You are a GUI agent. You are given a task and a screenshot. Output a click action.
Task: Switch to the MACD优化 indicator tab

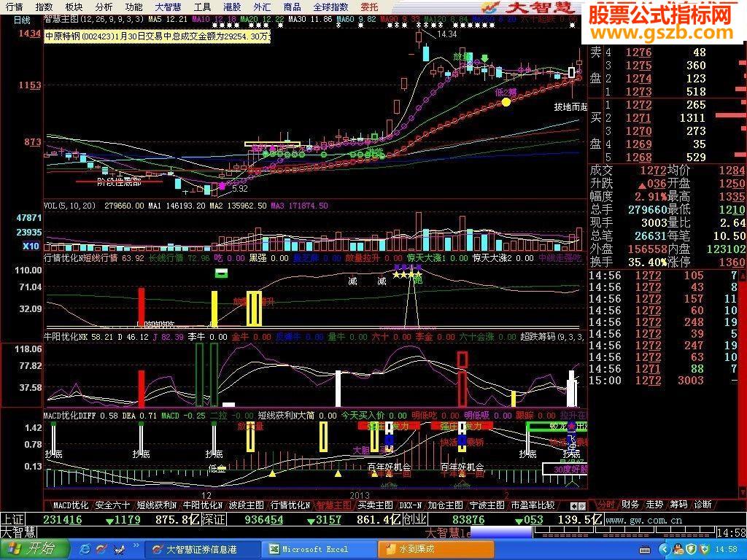pos(71,505)
